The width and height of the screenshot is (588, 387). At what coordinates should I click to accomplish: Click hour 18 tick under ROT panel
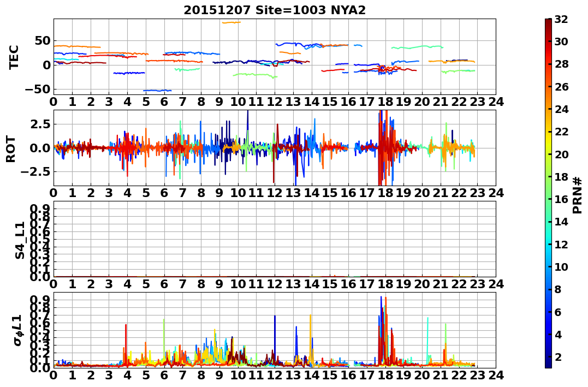(x=385, y=193)
